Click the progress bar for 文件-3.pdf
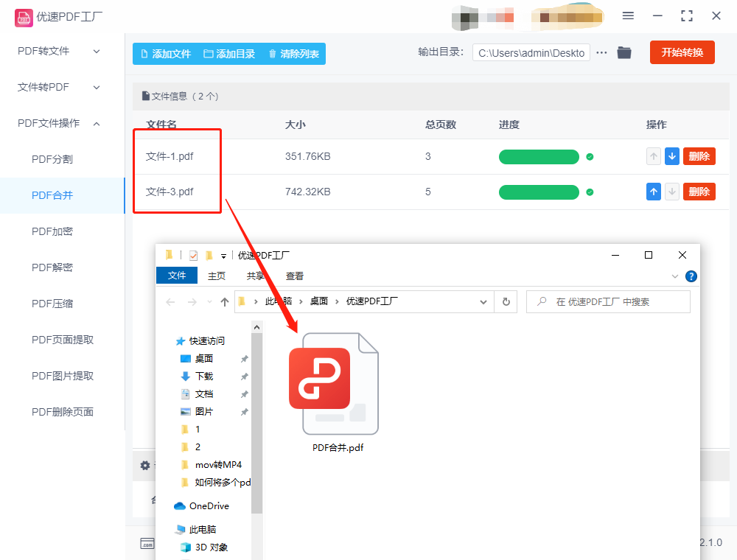Viewport: 737px width, 560px height. pyautogui.click(x=539, y=192)
